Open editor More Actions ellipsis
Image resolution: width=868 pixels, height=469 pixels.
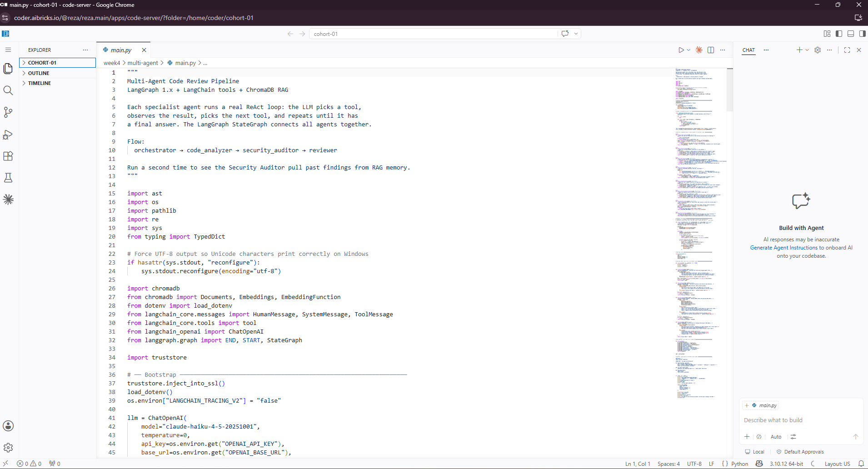click(x=723, y=50)
